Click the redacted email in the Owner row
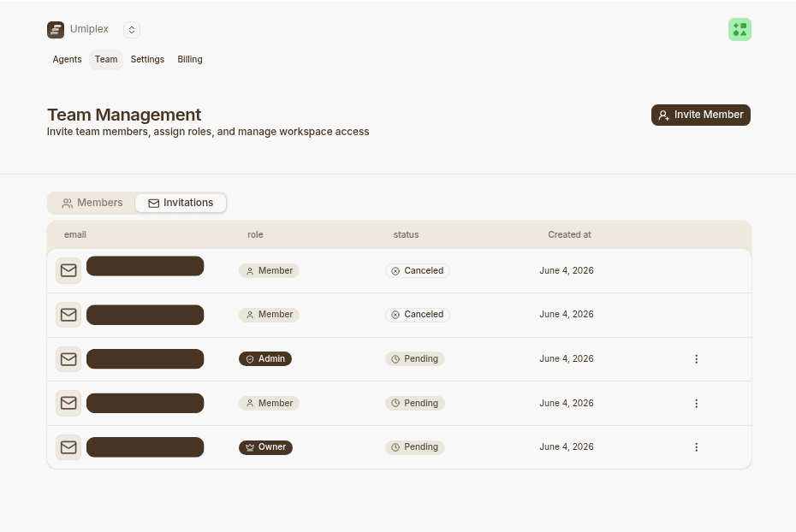796x532 pixels. tap(146, 447)
